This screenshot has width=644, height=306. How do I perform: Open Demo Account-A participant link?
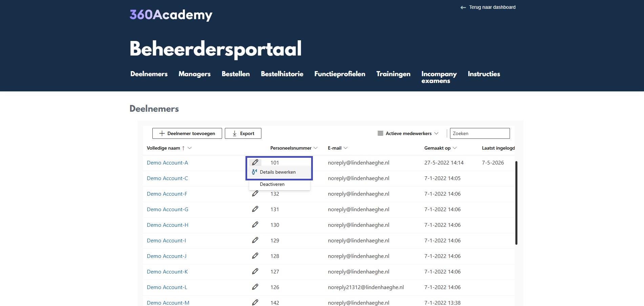(x=167, y=162)
